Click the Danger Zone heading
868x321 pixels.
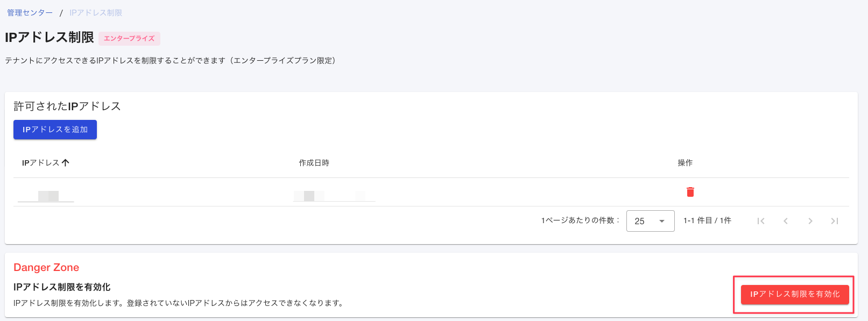point(46,267)
